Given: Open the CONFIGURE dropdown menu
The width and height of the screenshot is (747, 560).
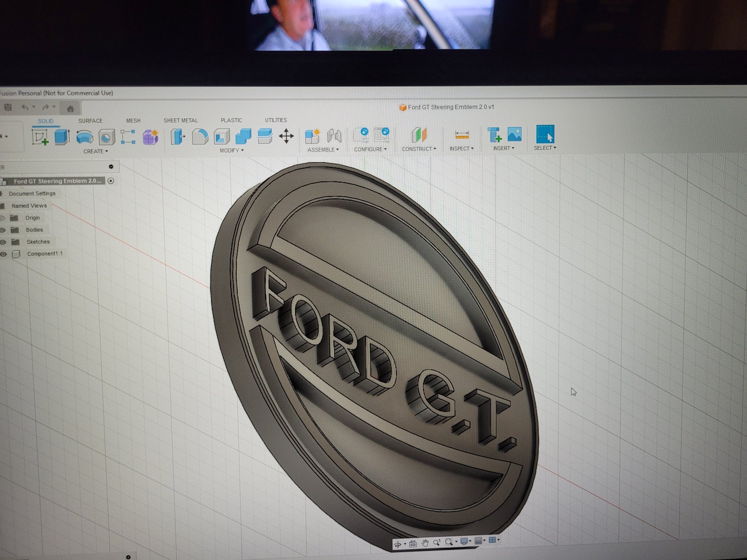Looking at the screenshot, I should 370,149.
